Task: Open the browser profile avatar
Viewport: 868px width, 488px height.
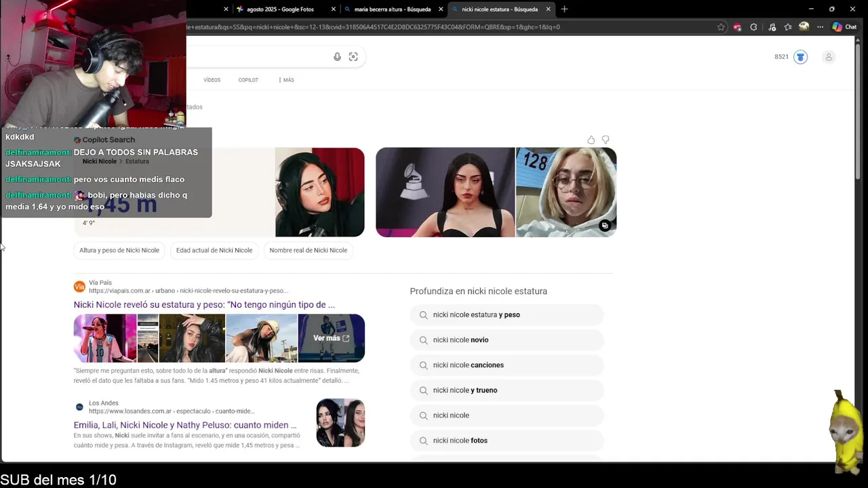Action: point(804,27)
